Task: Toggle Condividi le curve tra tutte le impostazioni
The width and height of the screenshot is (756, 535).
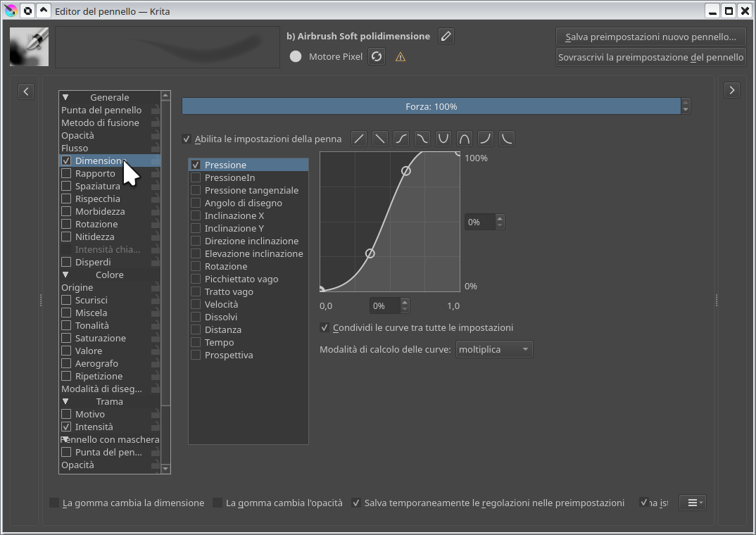Action: click(325, 328)
